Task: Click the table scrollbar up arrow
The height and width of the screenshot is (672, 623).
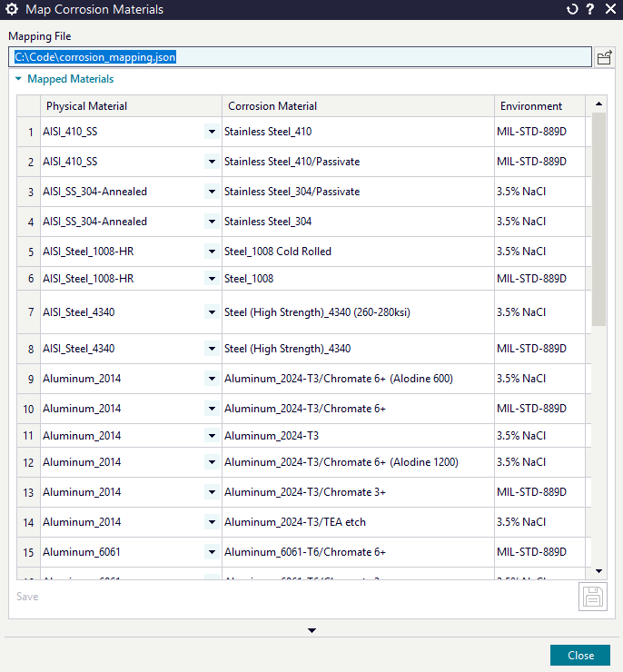Action: [x=598, y=104]
